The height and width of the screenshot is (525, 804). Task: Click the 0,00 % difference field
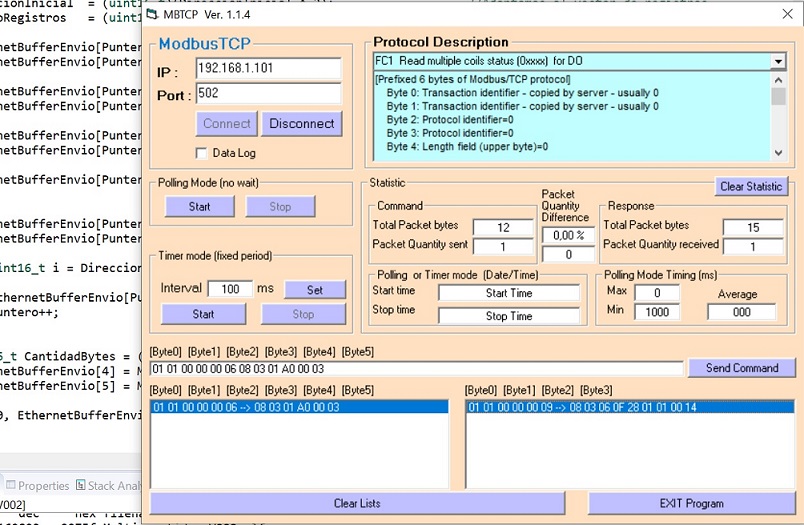click(568, 235)
